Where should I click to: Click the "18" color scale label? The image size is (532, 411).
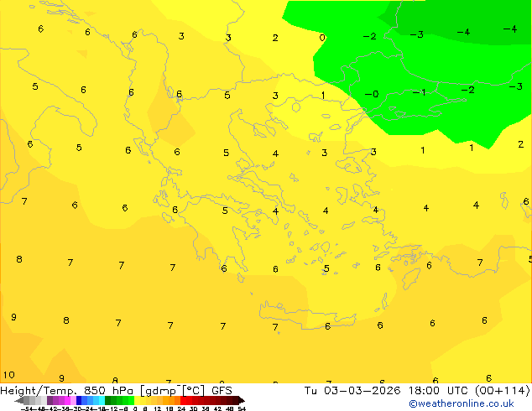pyautogui.click(x=170, y=409)
